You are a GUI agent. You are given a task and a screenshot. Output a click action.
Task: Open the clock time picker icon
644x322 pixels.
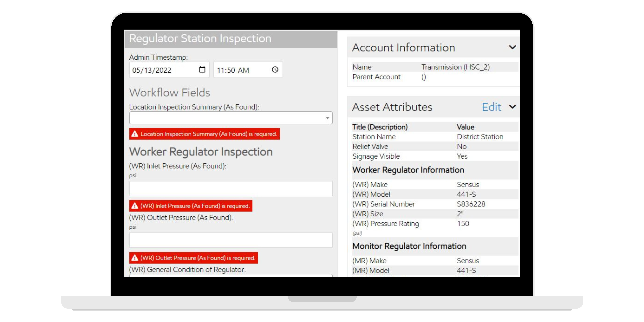pyautogui.click(x=275, y=70)
